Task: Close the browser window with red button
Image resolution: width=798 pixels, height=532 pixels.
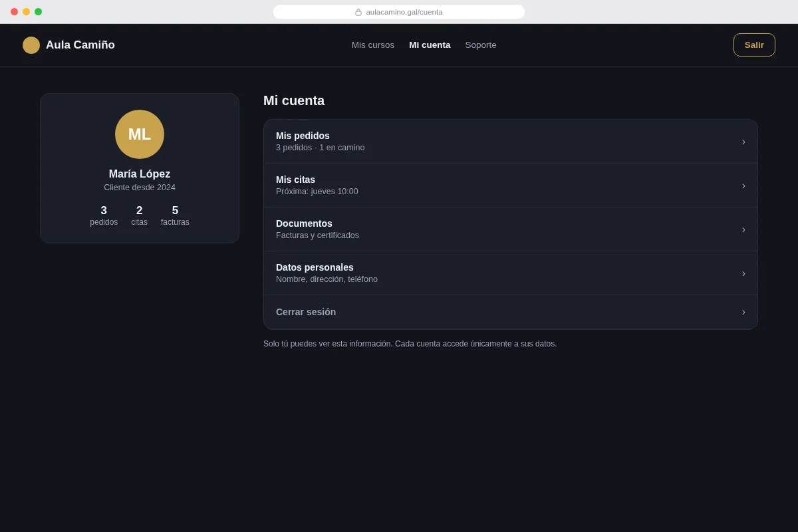Action: [14, 12]
